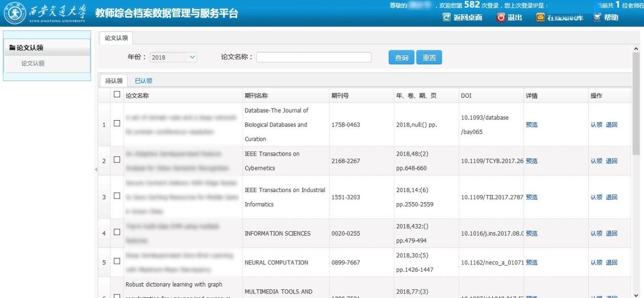Viewport: 644px width, 298px height.
Task: Click the ISSN cell 0020-0255
Action: 346,234
